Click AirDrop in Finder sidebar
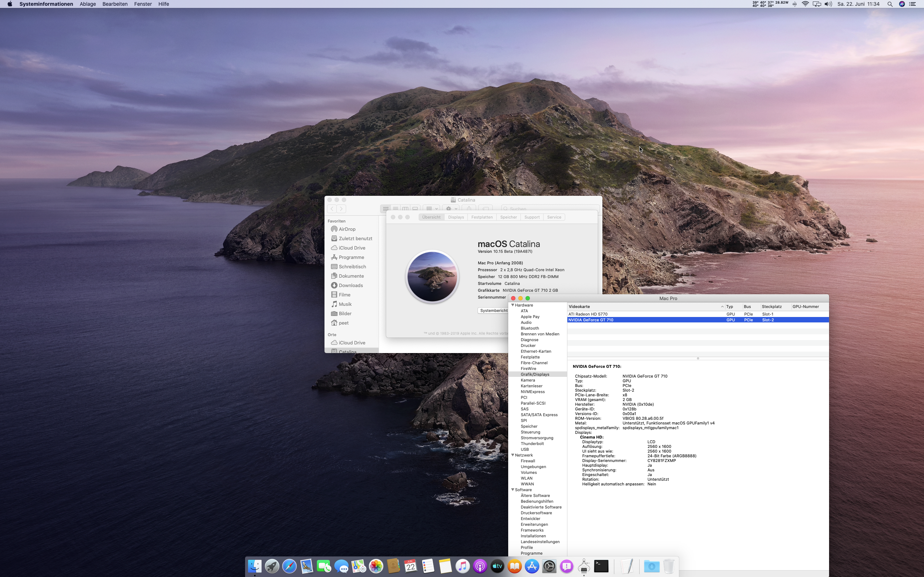This screenshot has width=924, height=577. pos(347,229)
